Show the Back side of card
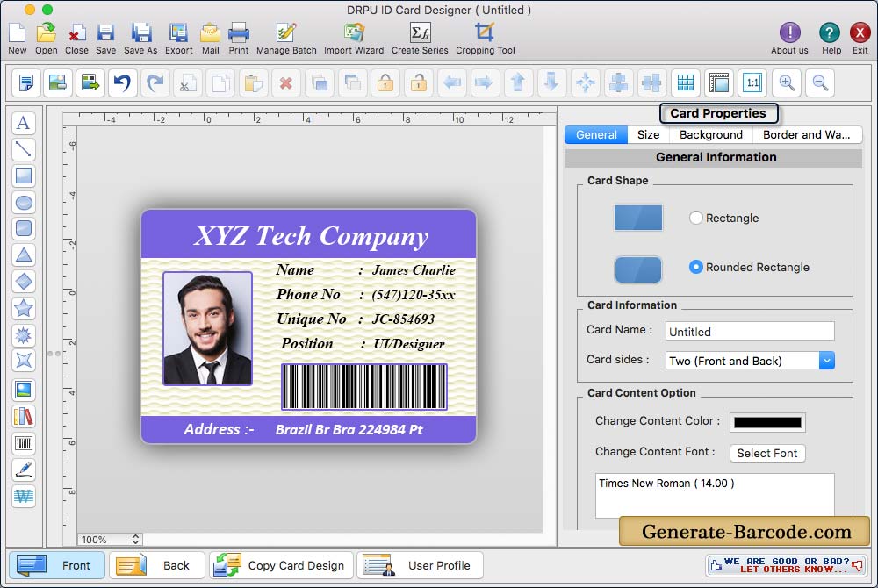Viewport: 878px width, 588px height. tap(157, 565)
